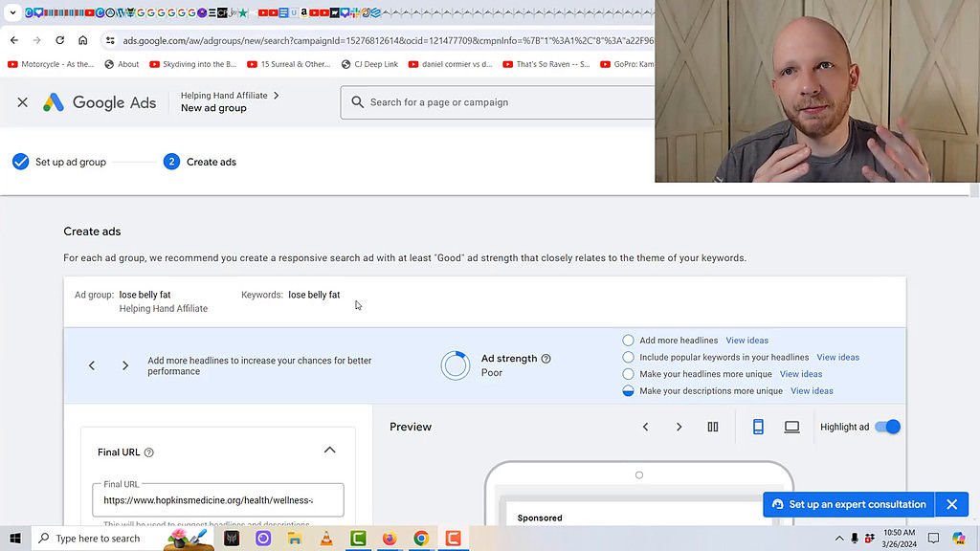Click the search magnifier in the campaign search bar
This screenshot has height=551, width=980.
[x=356, y=102]
